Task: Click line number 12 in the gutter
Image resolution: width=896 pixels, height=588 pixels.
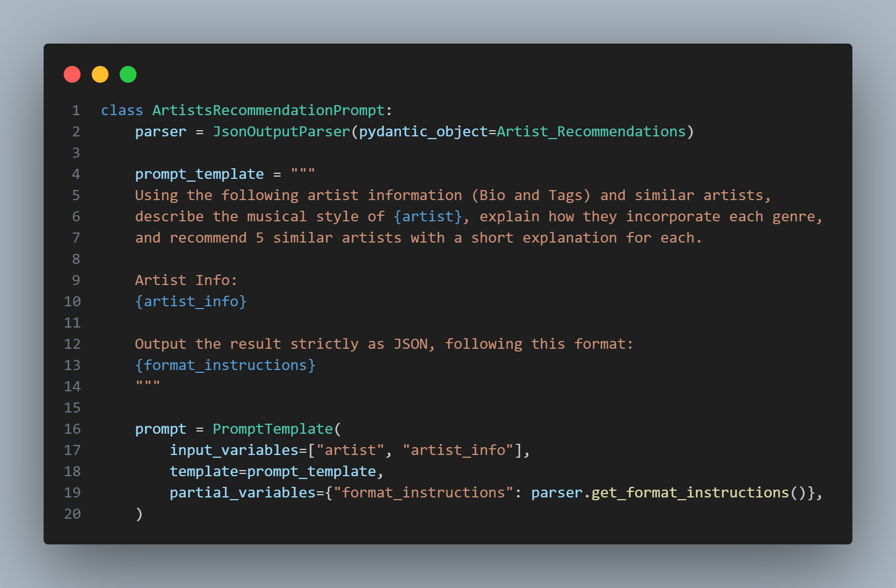Action: [x=72, y=344]
